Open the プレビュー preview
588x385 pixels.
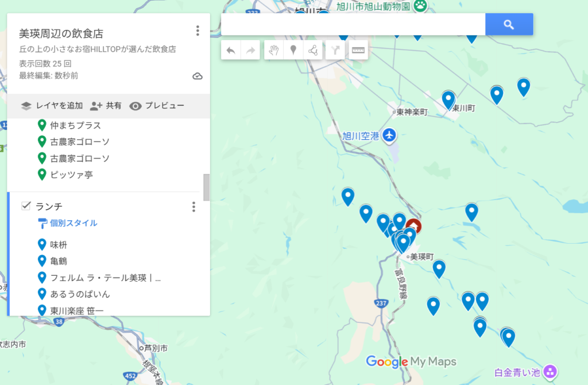coord(157,106)
